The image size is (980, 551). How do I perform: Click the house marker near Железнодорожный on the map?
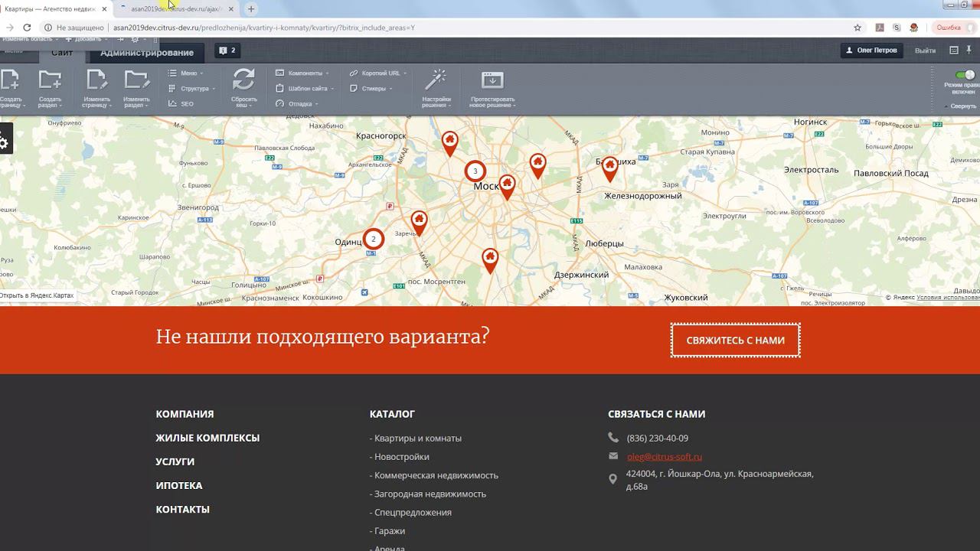609,168
